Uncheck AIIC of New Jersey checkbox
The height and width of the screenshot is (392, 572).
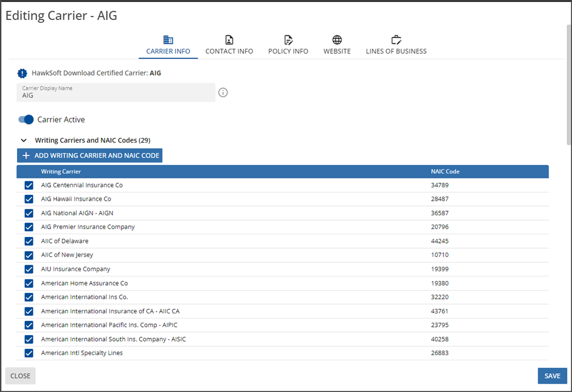pos(29,255)
